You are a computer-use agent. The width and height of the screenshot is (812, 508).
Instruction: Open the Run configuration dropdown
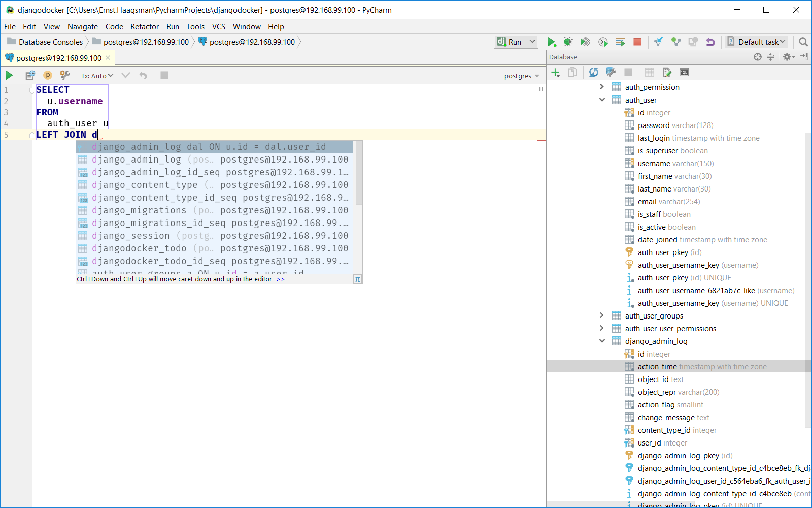click(516, 42)
